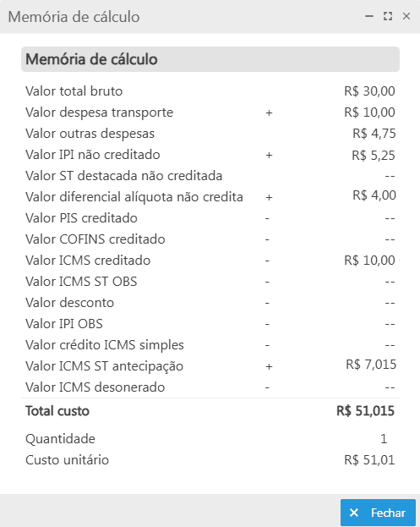Click the dialog title text Memória de cálculo
Screen dimensions: 420x527
click(x=74, y=17)
